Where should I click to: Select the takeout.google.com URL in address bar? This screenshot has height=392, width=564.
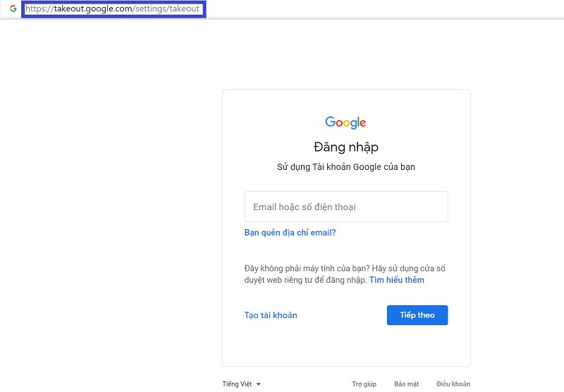(112, 8)
